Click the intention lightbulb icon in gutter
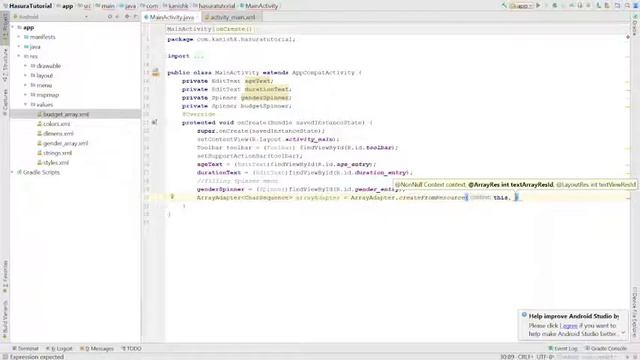This screenshot has height=360, width=640. click(172, 197)
